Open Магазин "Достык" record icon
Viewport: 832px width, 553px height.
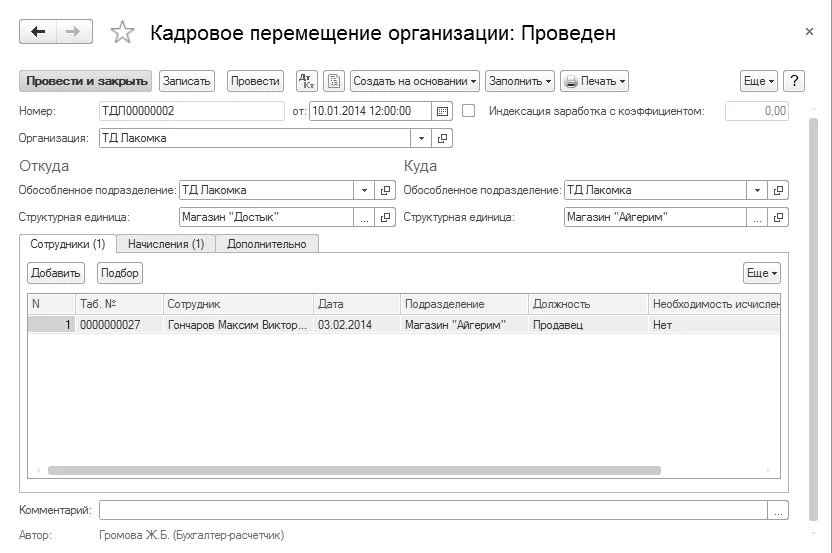(x=385, y=217)
